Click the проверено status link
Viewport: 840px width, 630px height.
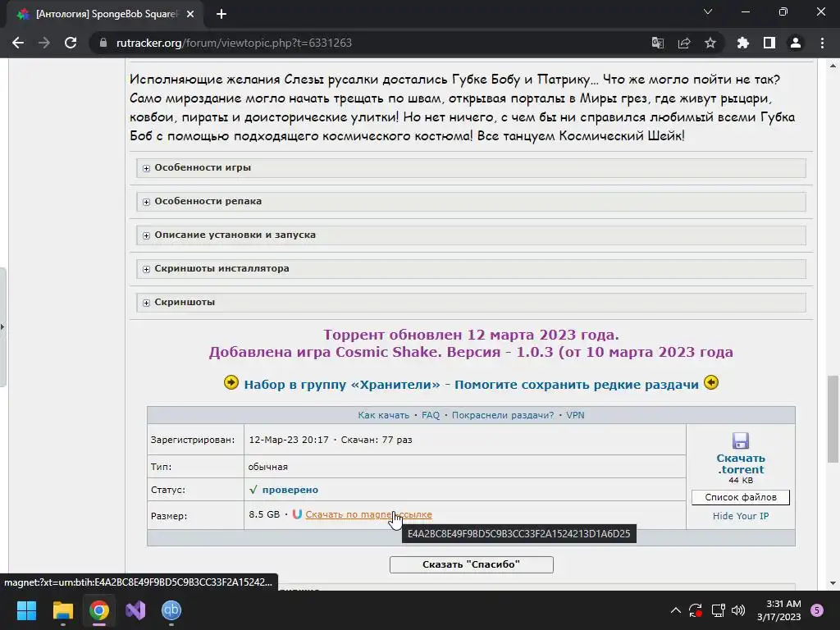[290, 490]
